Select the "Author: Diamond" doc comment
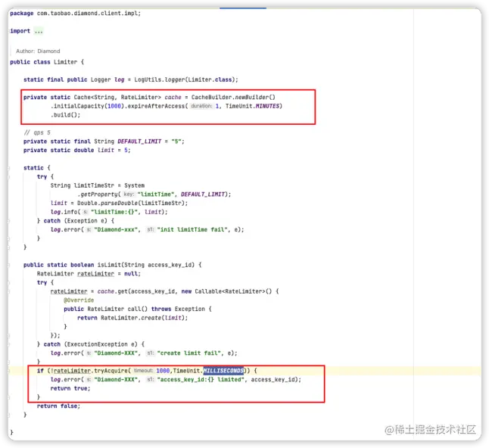The image size is (489, 448). (x=38, y=51)
